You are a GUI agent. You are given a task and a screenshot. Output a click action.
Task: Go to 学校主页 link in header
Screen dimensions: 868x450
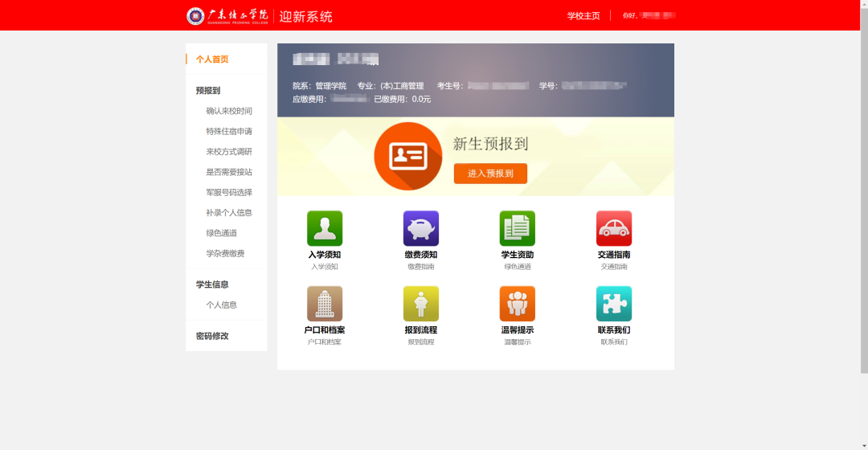[583, 15]
